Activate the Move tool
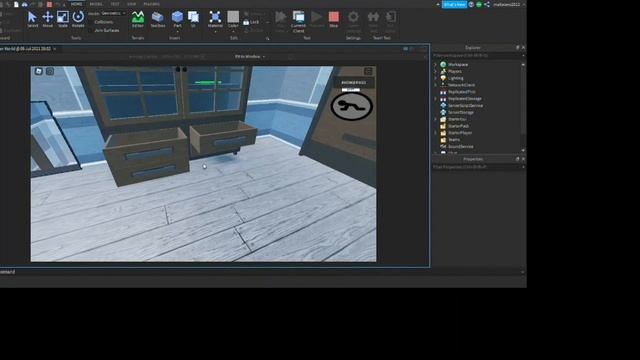The image size is (640, 360). [48, 19]
